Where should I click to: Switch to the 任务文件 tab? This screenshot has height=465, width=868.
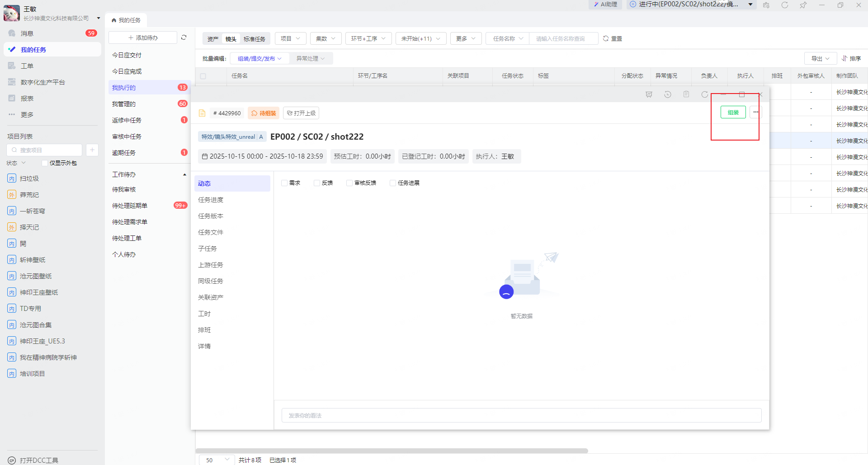(211, 232)
